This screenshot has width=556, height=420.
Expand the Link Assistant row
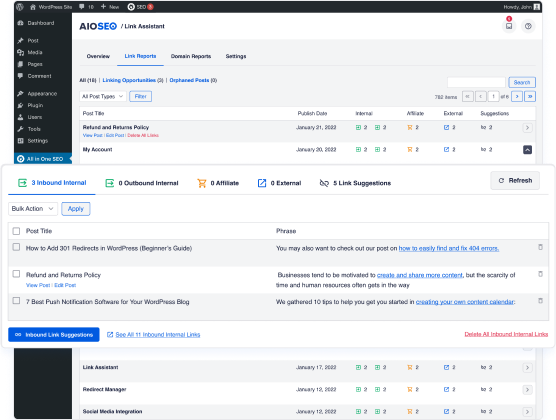coord(527,368)
